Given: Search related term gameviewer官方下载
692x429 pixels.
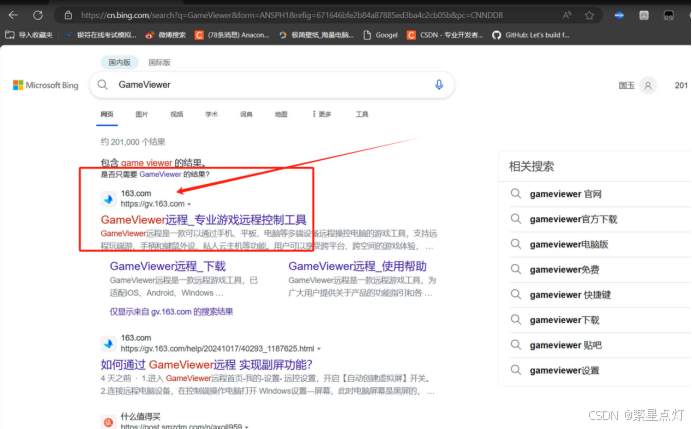Looking at the screenshot, I should click(573, 219).
